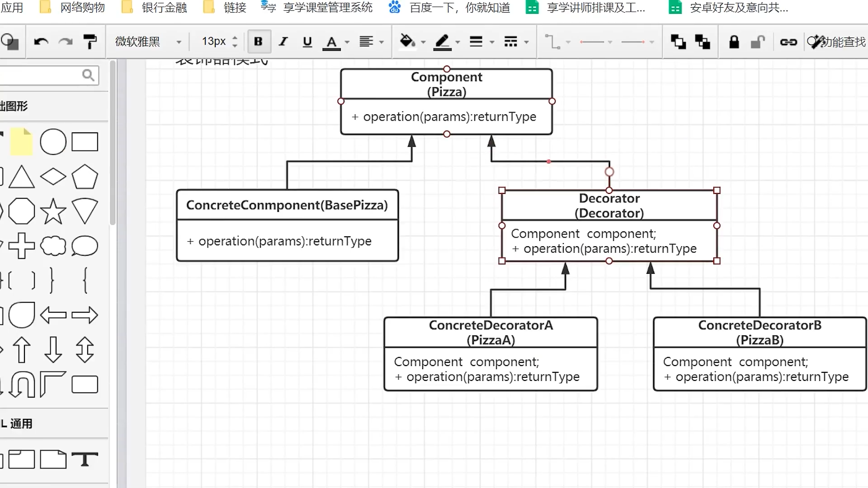Click the format painter icon
Image resolution: width=868 pixels, height=488 pixels.
pos(90,42)
